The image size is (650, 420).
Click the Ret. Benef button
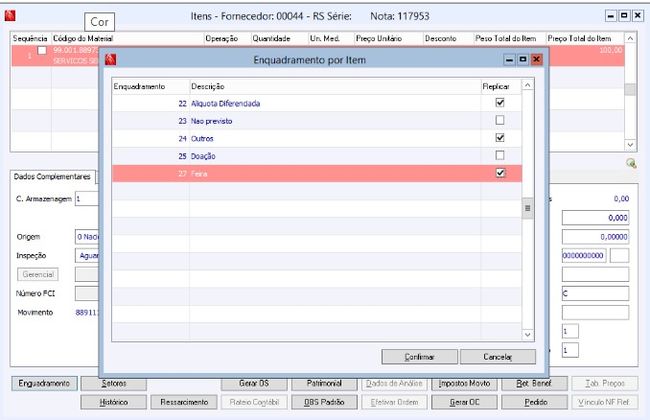pyautogui.click(x=534, y=384)
